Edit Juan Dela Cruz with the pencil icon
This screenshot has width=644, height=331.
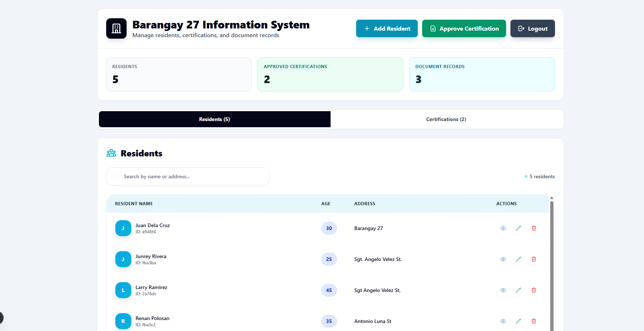coord(518,228)
